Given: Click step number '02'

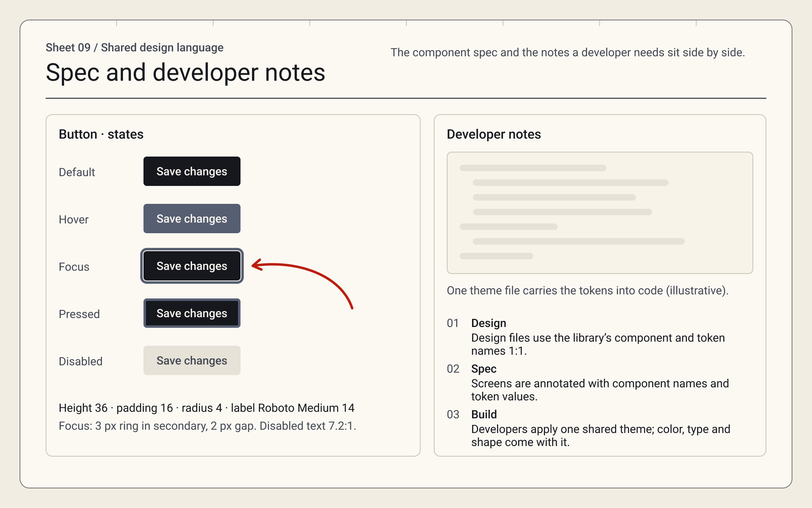Looking at the screenshot, I should coord(453,369).
